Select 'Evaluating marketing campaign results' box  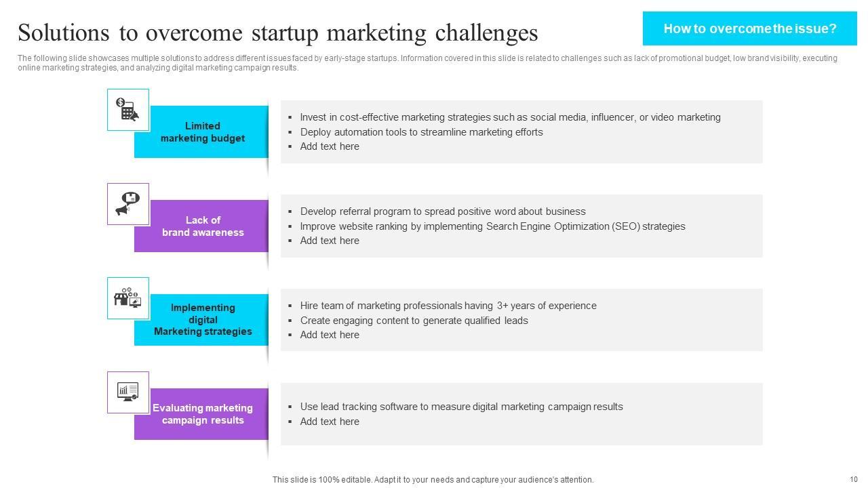(x=203, y=414)
